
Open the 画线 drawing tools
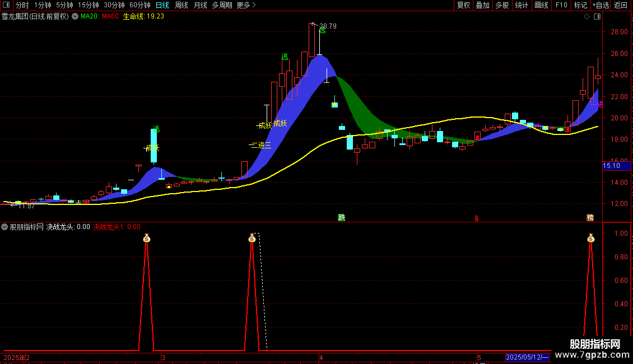coord(541,5)
